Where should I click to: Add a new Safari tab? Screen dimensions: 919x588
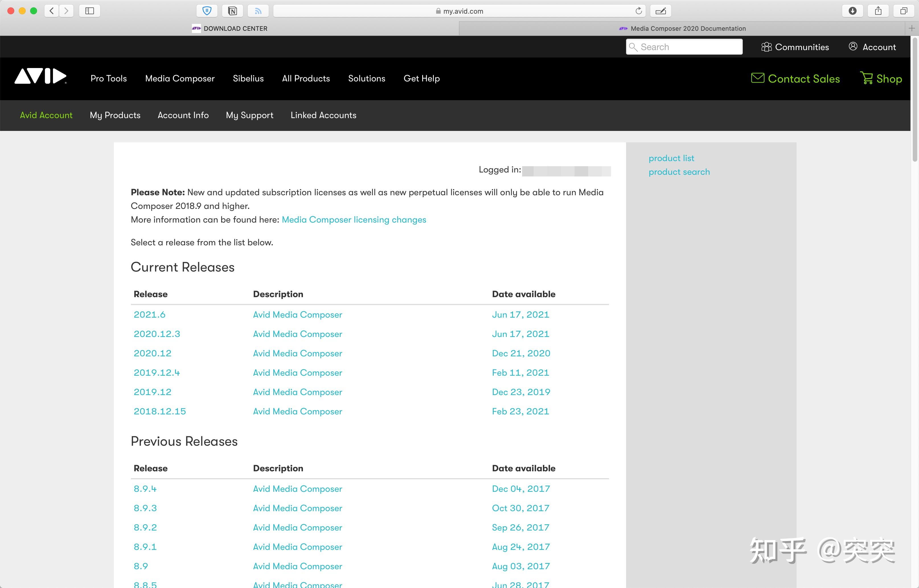click(911, 28)
